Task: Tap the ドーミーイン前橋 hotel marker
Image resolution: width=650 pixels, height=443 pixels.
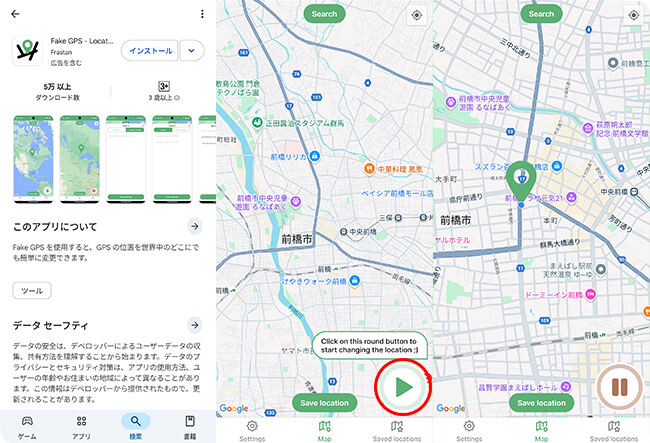Action: pyautogui.click(x=591, y=294)
